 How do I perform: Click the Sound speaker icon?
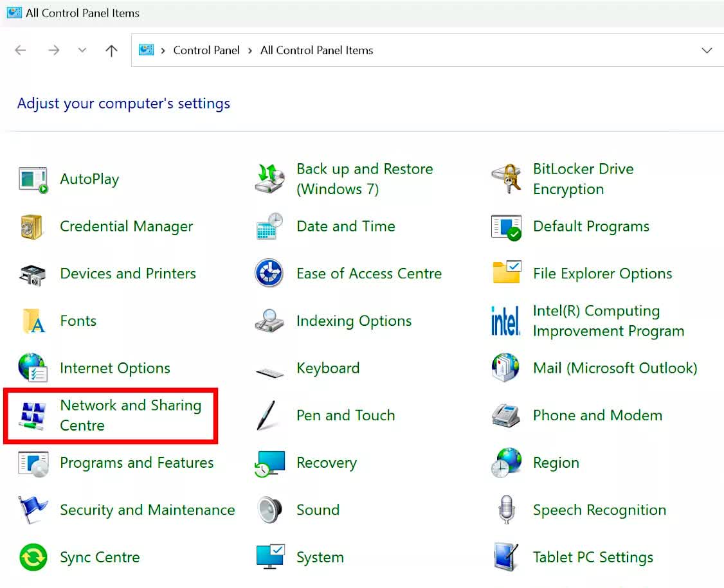(269, 510)
